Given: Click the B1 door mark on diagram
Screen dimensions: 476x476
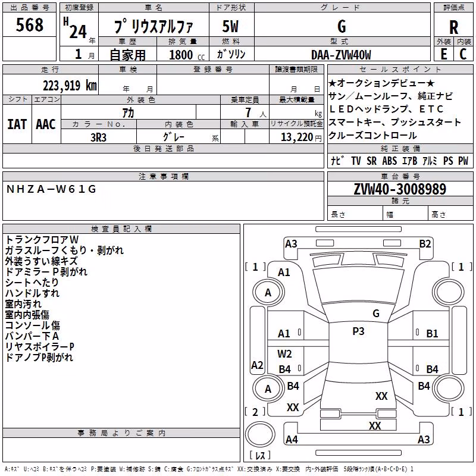Looking at the screenshot, I should (x=432, y=334).
